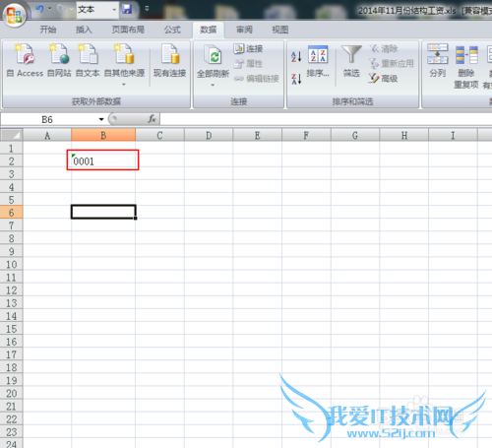Switch to Formulas (公式) tab
Viewport: 492px width, 448px height.
pyautogui.click(x=172, y=30)
